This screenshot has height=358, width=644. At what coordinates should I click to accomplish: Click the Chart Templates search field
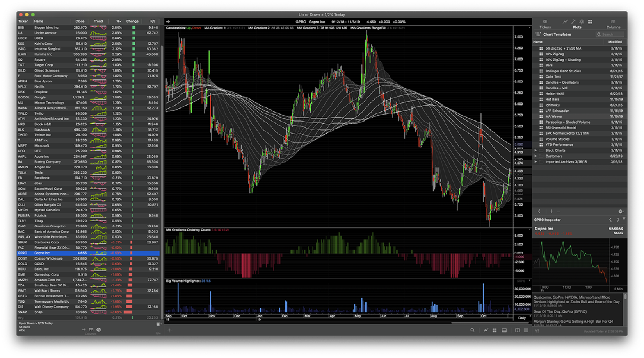609,34
